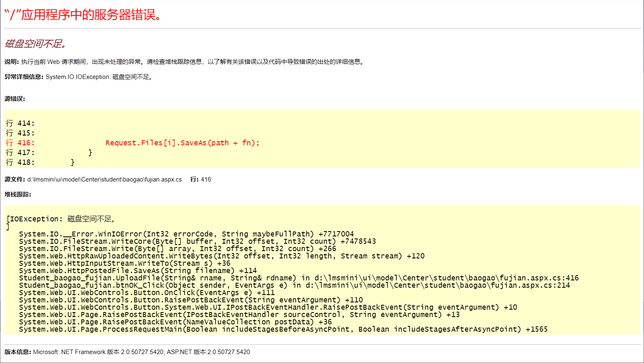
Task: Click the HttpRawUploadedContent.WriteBytes stack trace line
Action: 222,256
